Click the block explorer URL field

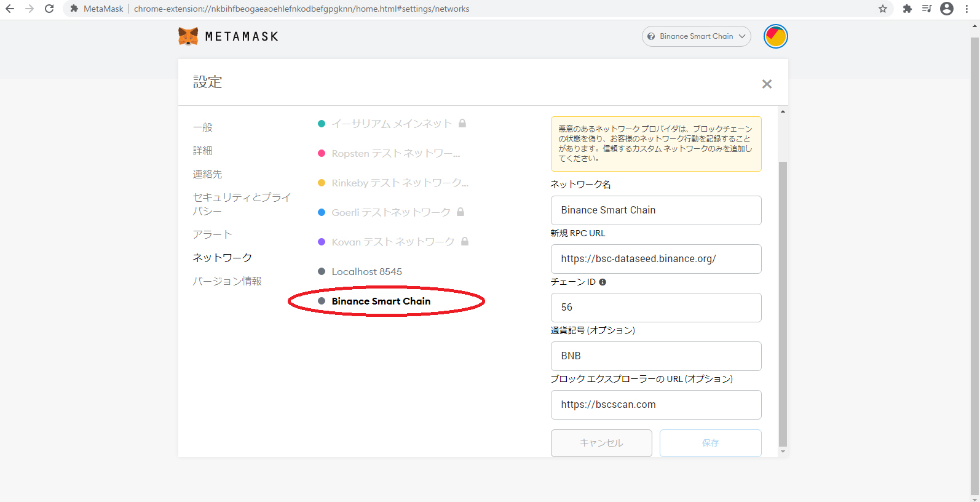click(656, 405)
